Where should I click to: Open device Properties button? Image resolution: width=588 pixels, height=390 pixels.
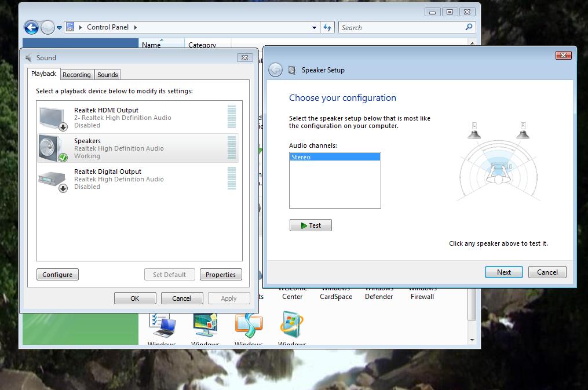(221, 275)
